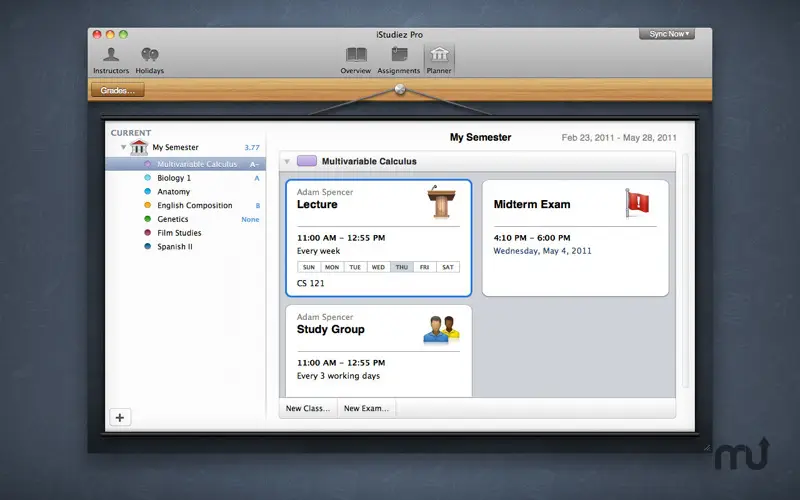
Task: Click the window resize grip corner
Action: 707,447
